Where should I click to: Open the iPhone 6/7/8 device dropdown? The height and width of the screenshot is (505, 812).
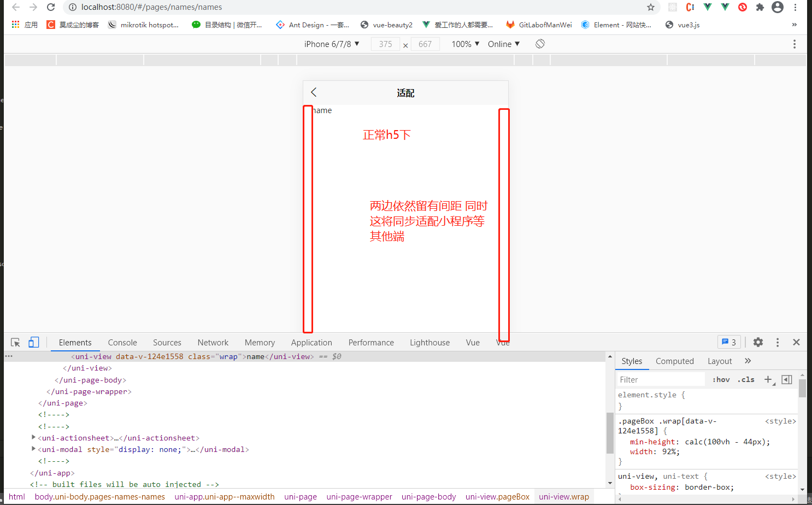(x=332, y=44)
